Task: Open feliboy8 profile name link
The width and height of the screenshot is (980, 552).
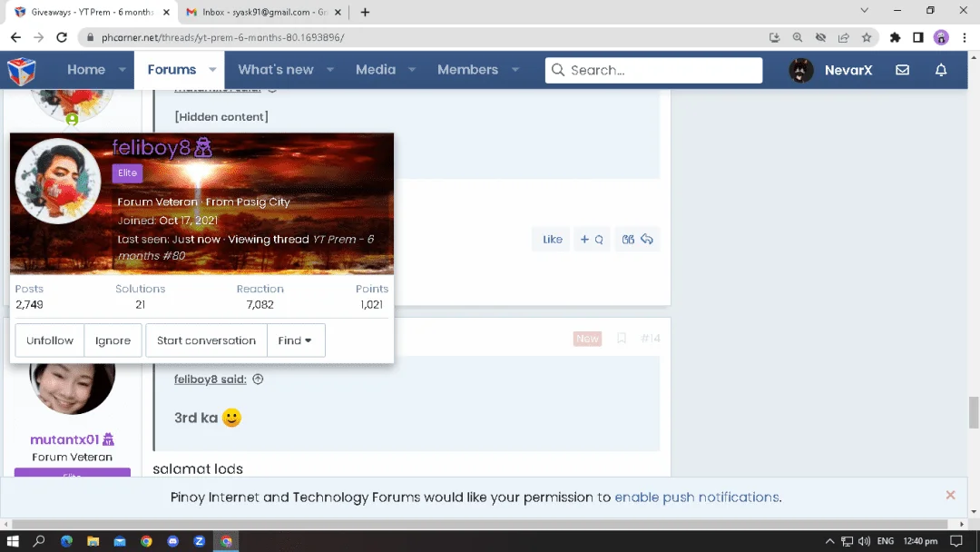Action: (x=152, y=148)
